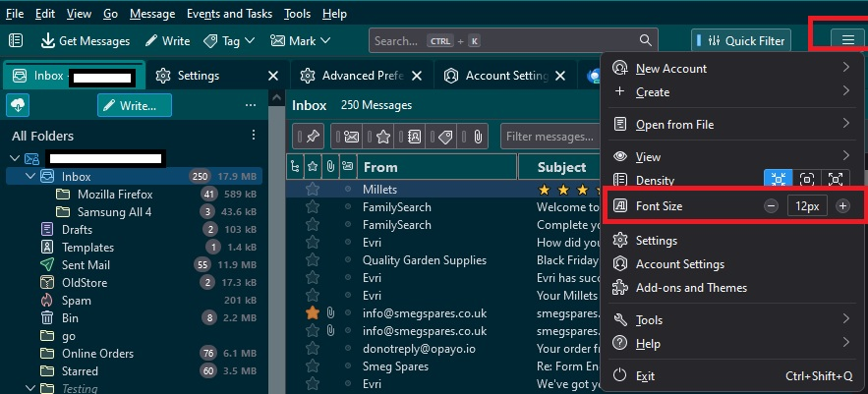Click the Filter messages input field

550,137
